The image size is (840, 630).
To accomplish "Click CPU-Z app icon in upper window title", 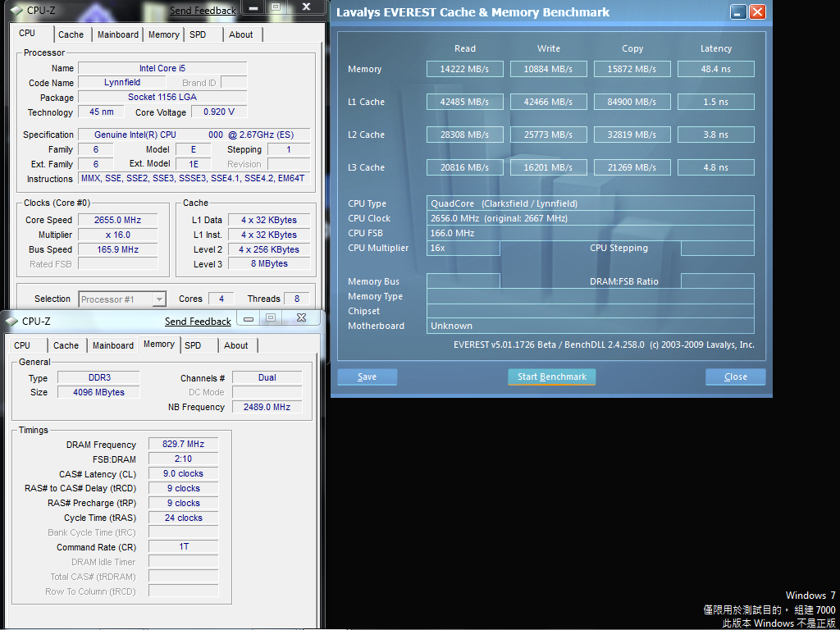I will [17, 11].
